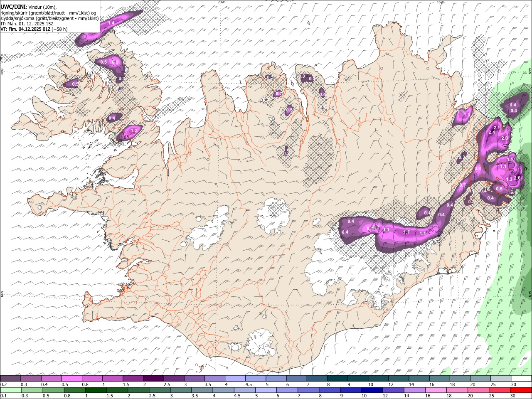Click pale green swatch above 0.1 on rain scale

(x=11, y=390)
